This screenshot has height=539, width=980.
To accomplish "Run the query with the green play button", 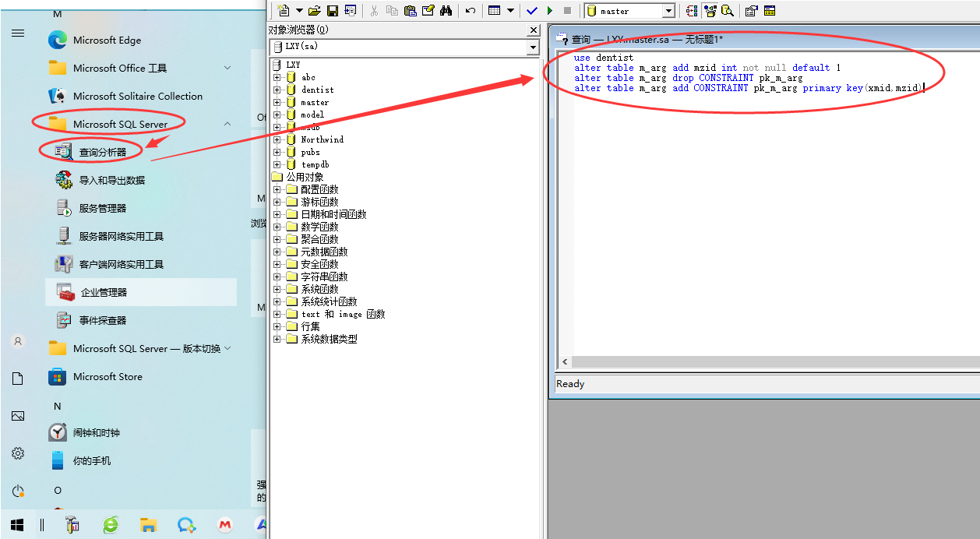I will pos(550,11).
